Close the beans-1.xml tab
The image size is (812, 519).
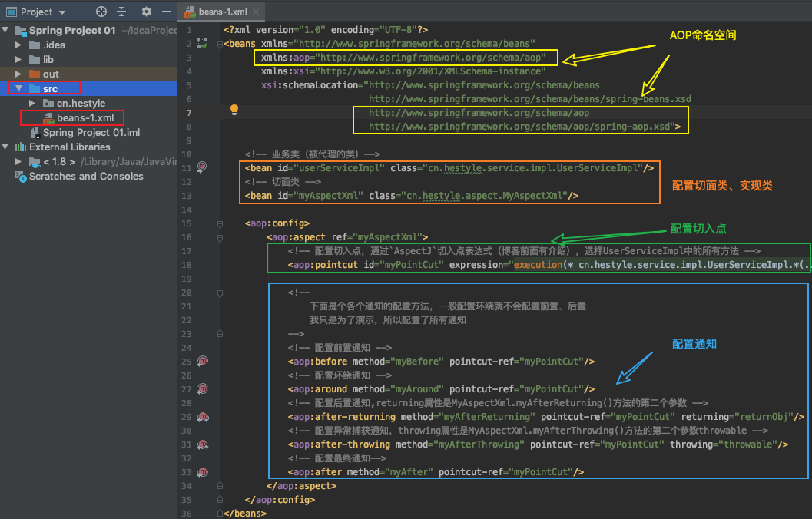click(256, 12)
